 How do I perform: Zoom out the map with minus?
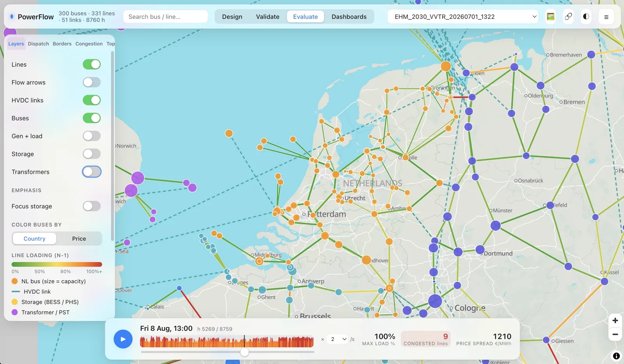615,334
